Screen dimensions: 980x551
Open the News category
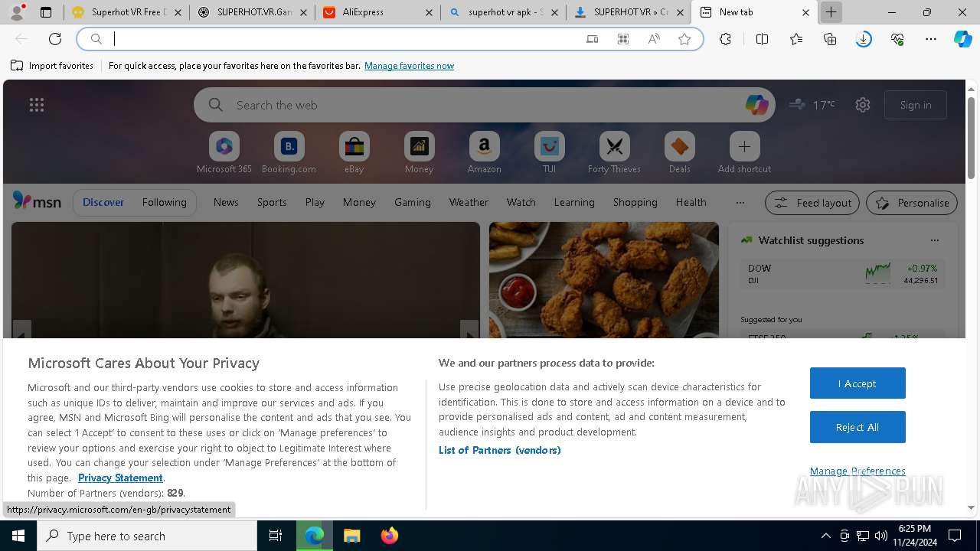pyautogui.click(x=226, y=202)
